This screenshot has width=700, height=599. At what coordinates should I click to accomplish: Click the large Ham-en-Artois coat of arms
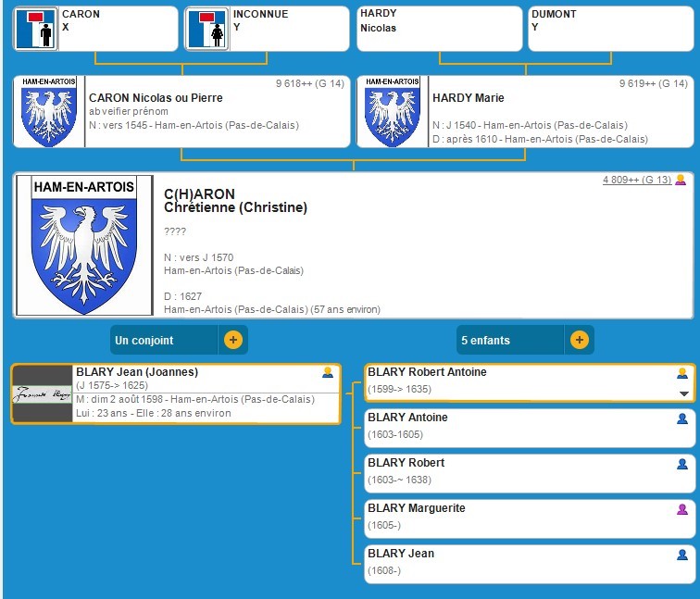coord(84,244)
